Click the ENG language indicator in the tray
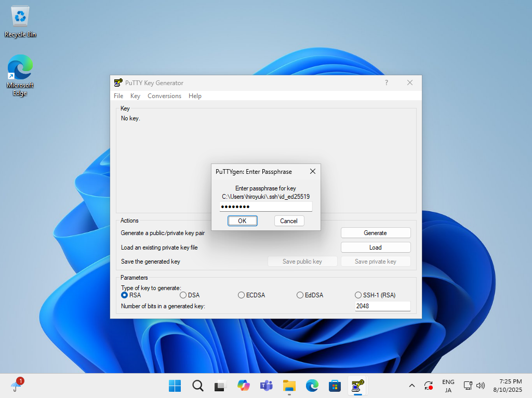The width and height of the screenshot is (532, 398). point(448,386)
